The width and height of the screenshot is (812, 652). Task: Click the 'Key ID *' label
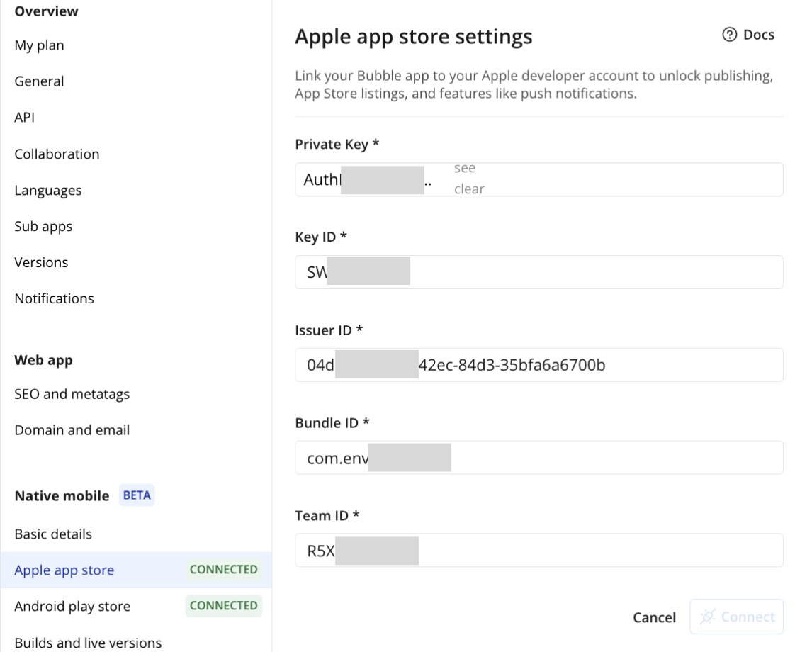coord(321,237)
